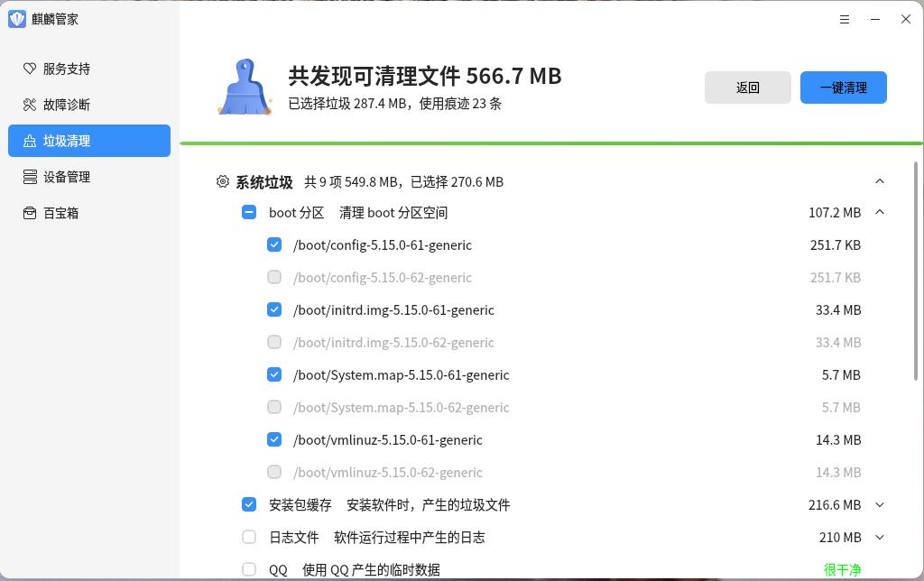Open the hamburger menu in title bar
Image resolution: width=924 pixels, height=581 pixels.
click(x=845, y=20)
